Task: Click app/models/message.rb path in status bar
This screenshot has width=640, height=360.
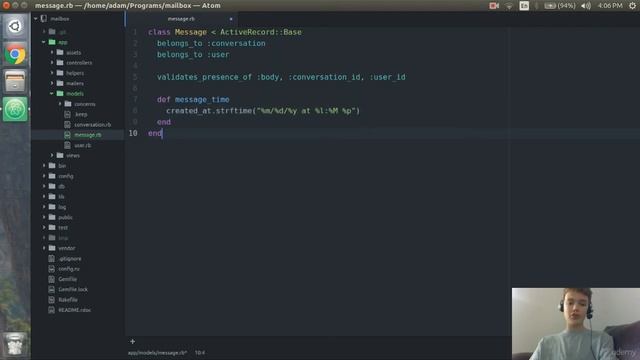Action: pos(157,353)
